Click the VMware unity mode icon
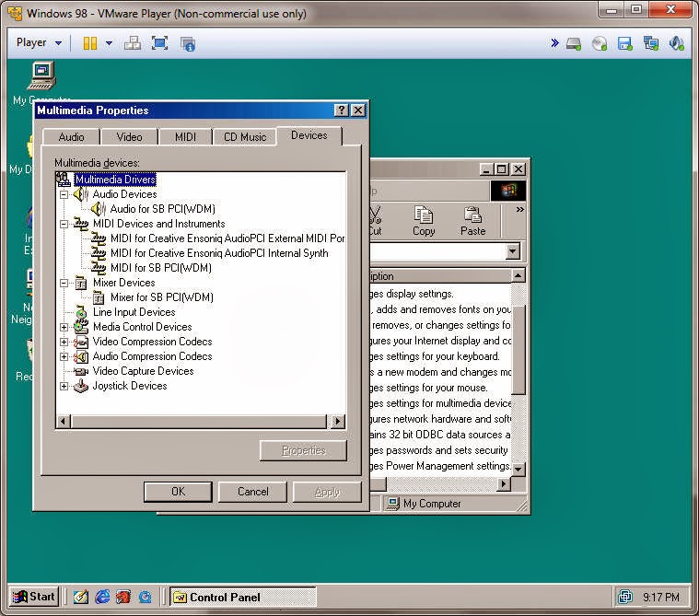This screenshot has width=699, height=616. [x=188, y=43]
